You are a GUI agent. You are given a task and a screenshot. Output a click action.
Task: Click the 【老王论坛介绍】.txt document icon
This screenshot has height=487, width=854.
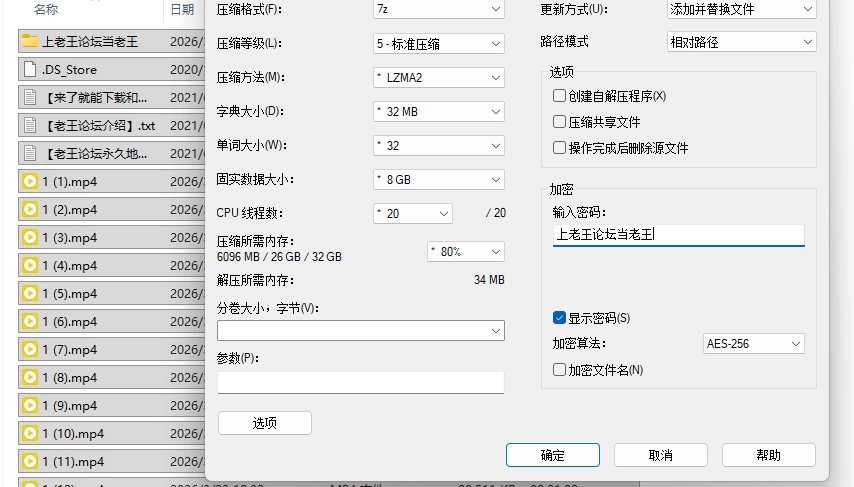click(x=30, y=125)
